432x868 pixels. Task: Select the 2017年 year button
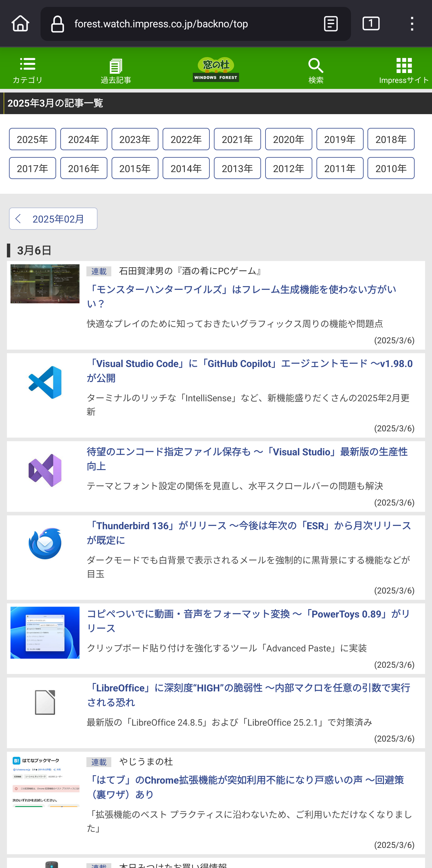[32, 168]
